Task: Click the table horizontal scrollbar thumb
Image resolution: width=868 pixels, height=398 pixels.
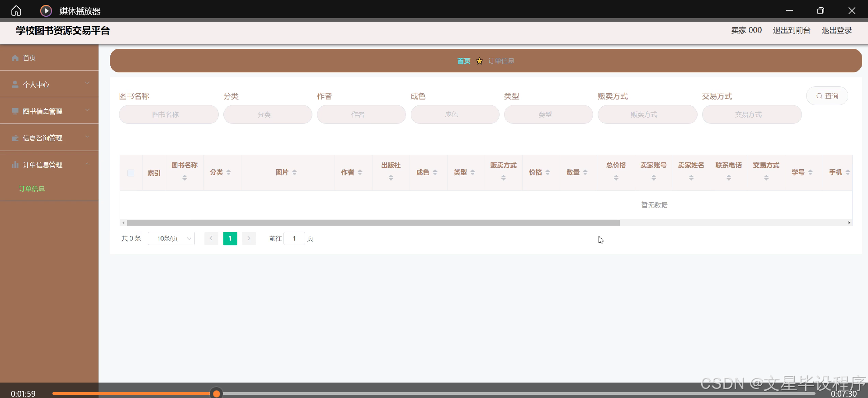Action: tap(373, 223)
